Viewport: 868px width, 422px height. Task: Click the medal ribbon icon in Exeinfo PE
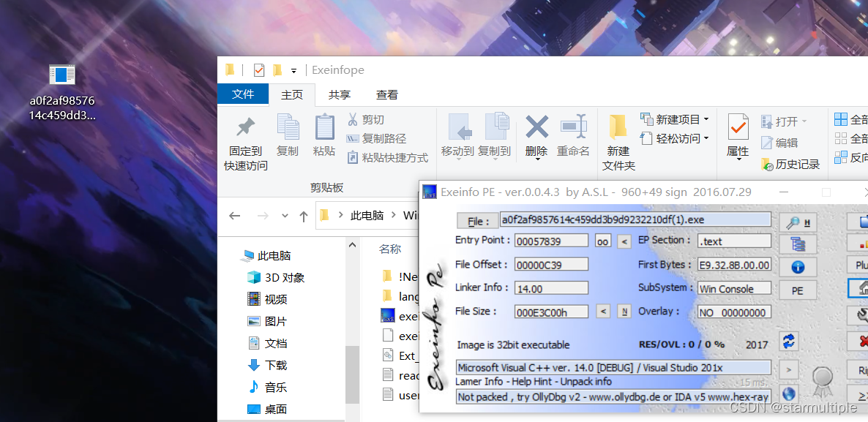823,382
